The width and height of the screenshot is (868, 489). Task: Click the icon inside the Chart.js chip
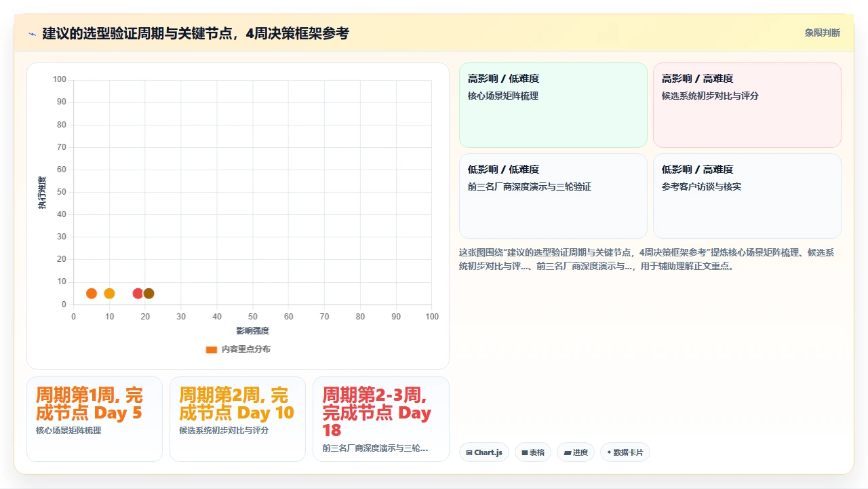(x=469, y=452)
